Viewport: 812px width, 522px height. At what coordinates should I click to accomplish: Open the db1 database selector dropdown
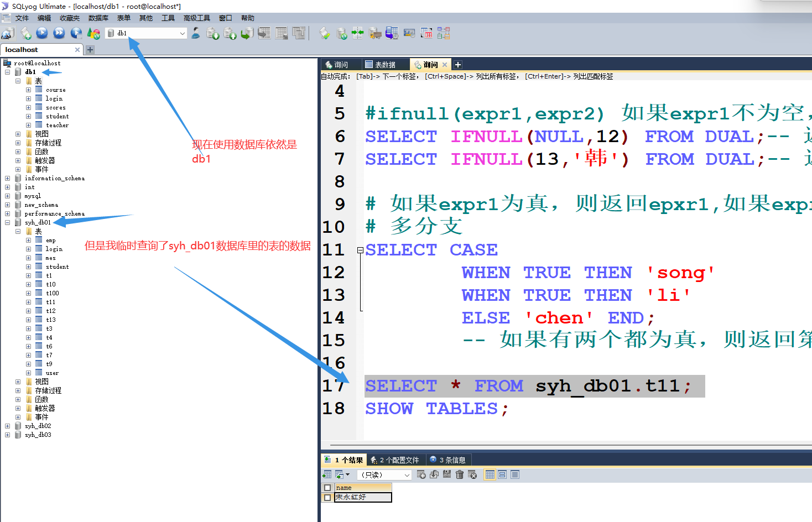coord(183,33)
